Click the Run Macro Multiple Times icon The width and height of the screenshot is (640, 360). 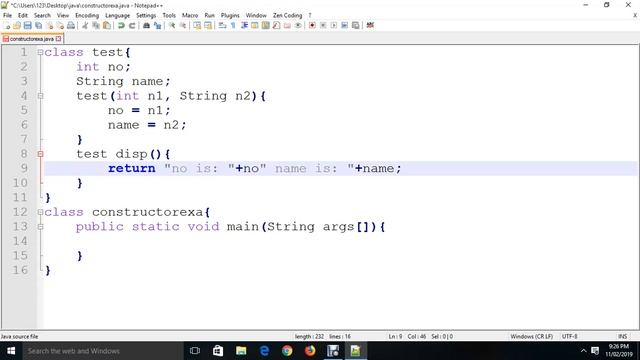tap(344, 25)
